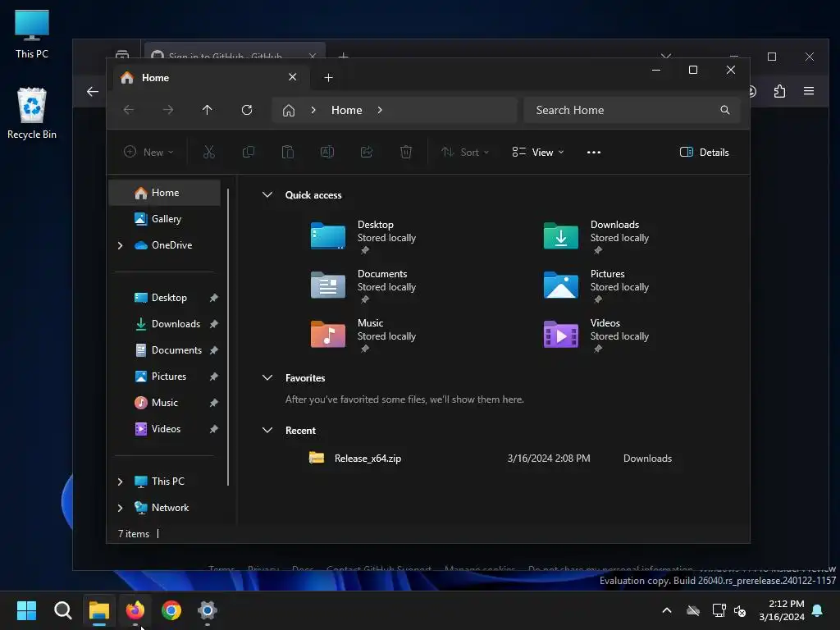Viewport: 840px width, 630px height.
Task: Click chevron after Home in address bar
Action: [x=380, y=110]
